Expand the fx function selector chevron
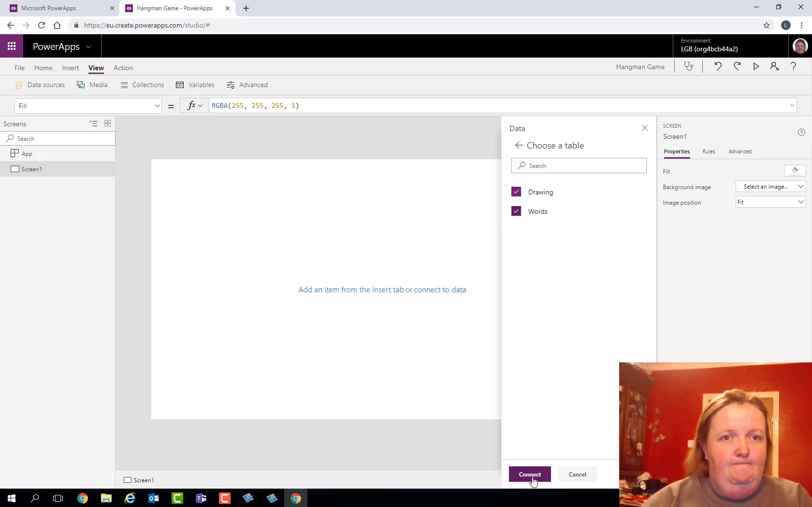The height and width of the screenshot is (507, 812). (200, 105)
